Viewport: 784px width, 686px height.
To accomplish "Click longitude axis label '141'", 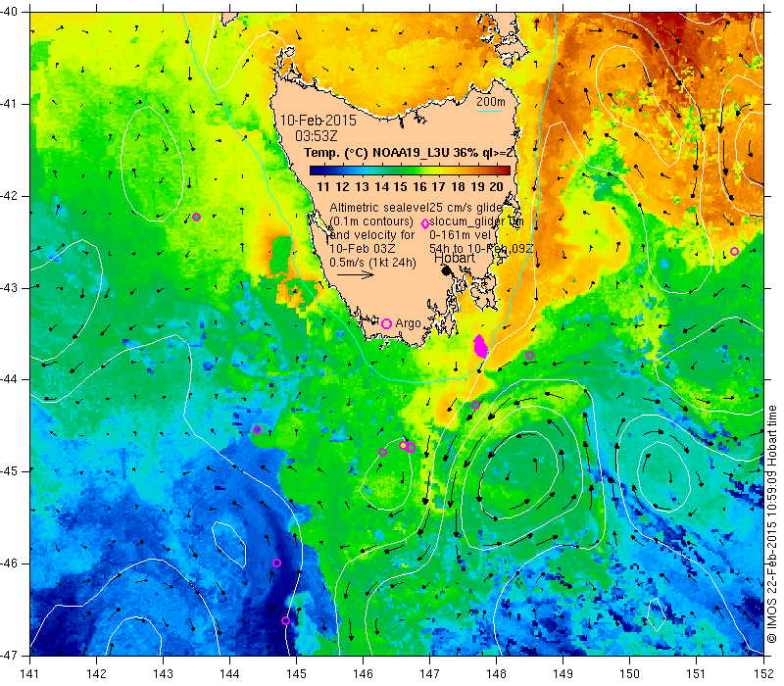I will (30, 673).
